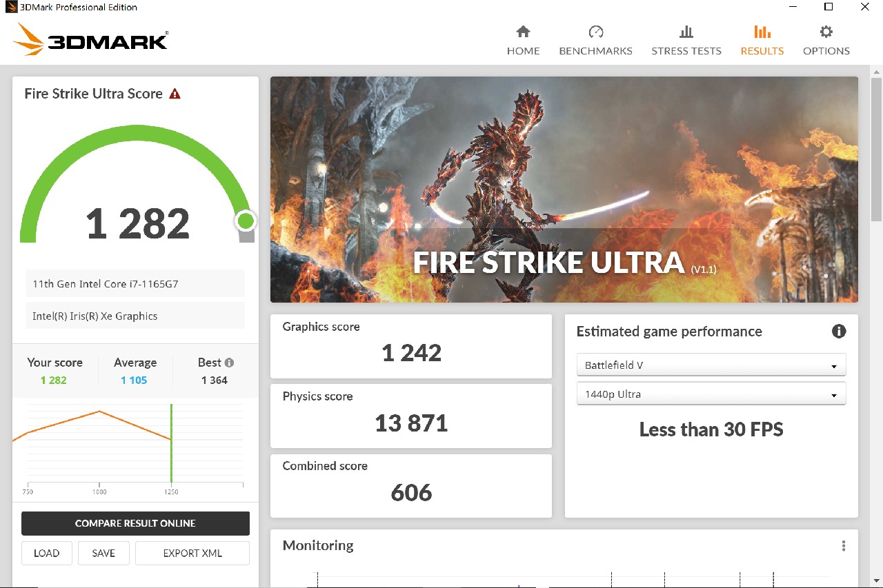Open the Results bar chart icon
883x588 pixels.
pos(762,32)
